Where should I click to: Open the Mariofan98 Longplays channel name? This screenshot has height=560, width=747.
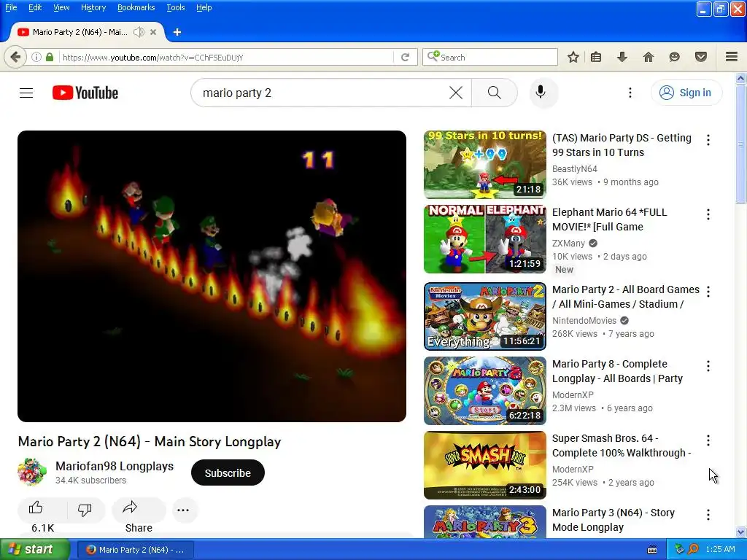[x=115, y=466]
